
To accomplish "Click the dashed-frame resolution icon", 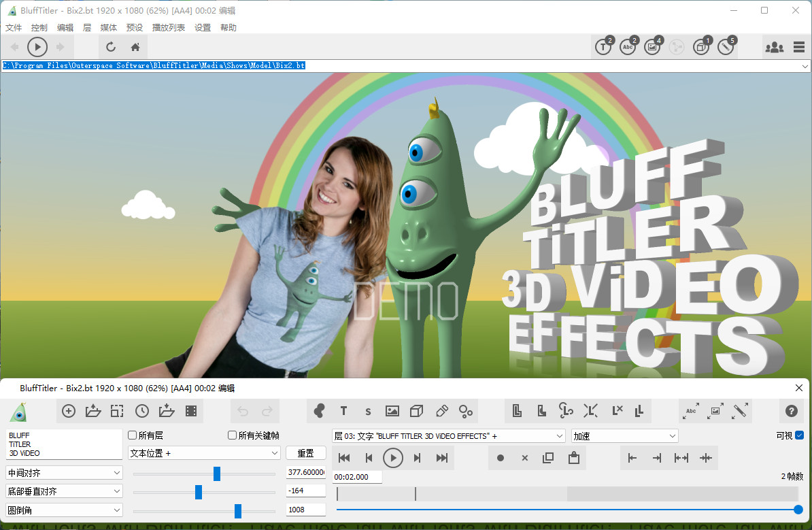I will click(x=117, y=412).
